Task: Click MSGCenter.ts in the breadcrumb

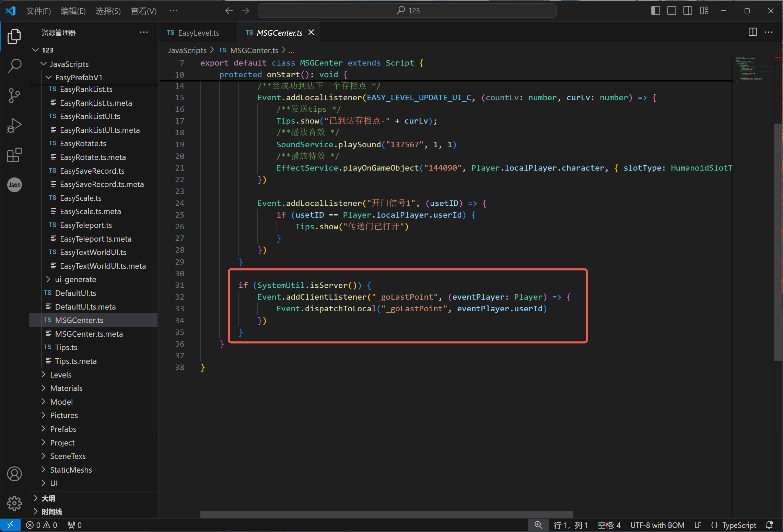Action: [x=254, y=50]
